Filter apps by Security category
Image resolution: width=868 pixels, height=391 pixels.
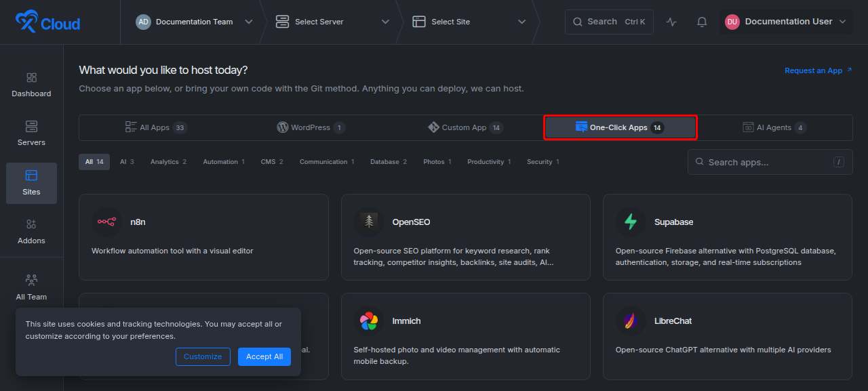543,162
